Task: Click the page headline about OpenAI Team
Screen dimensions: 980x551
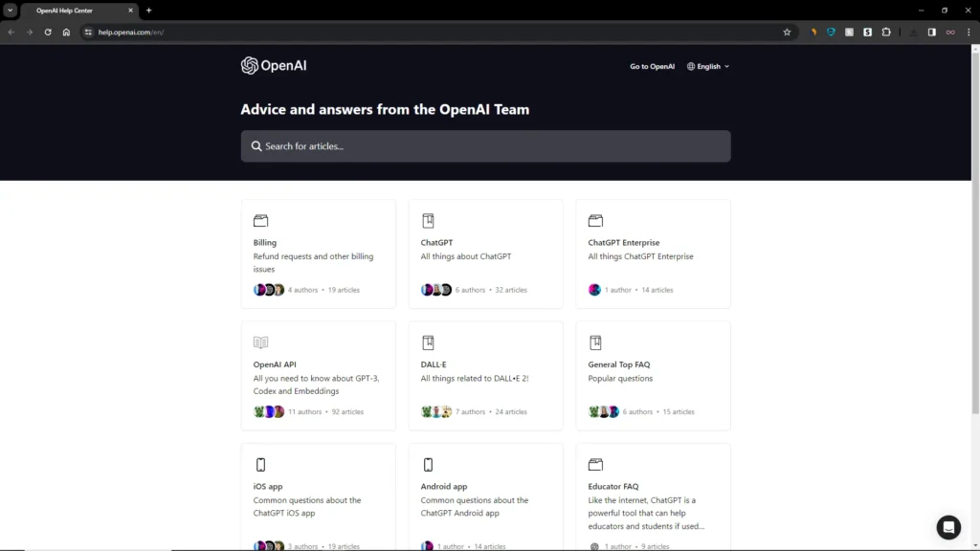Action: pyautogui.click(x=385, y=109)
